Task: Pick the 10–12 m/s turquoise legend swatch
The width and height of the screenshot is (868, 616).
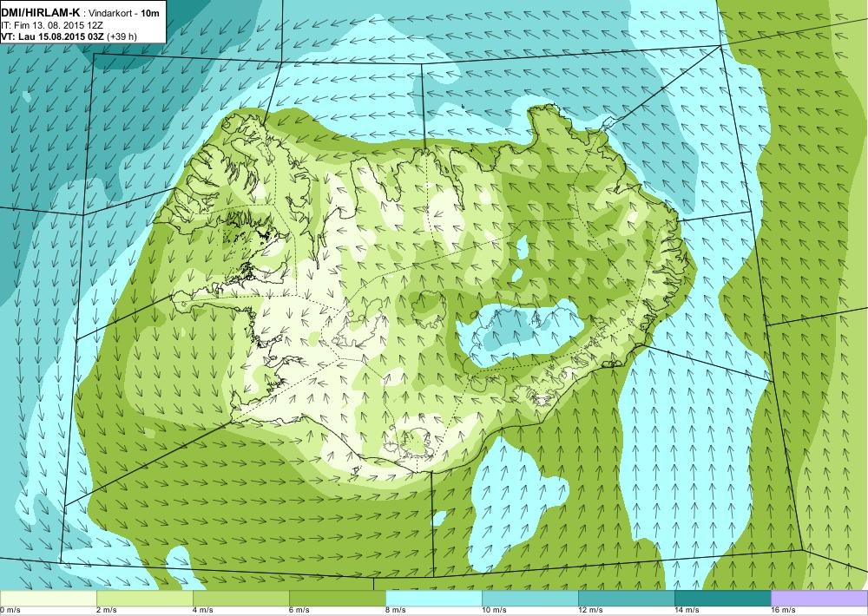Action: click(529, 599)
